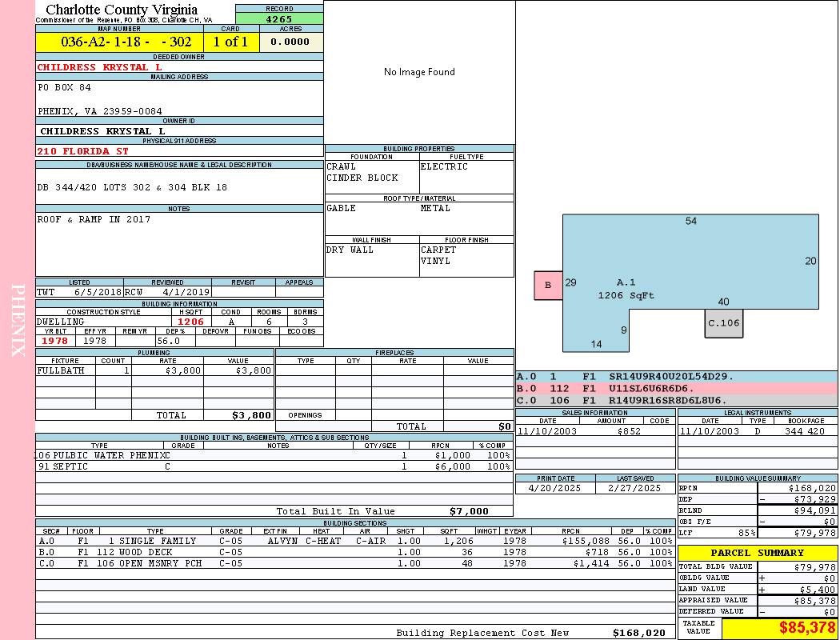
Task: Click the 210 FLORIDA ST address
Action: click(x=82, y=150)
